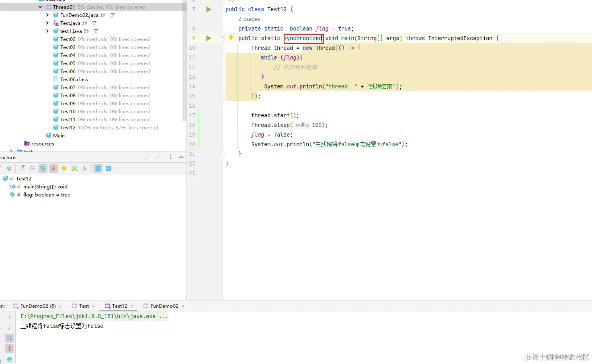Open Structure panel options (three dots)
592x364 pixels.
171,157
